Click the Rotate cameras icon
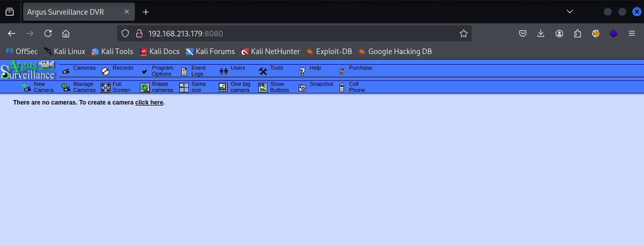Screen dimensions: 644x246 point(145,87)
